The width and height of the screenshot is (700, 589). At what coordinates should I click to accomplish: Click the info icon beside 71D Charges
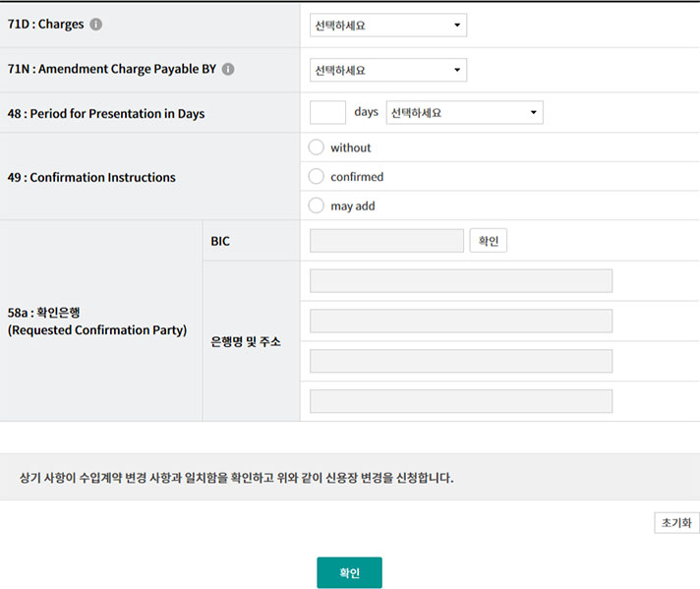(95, 25)
